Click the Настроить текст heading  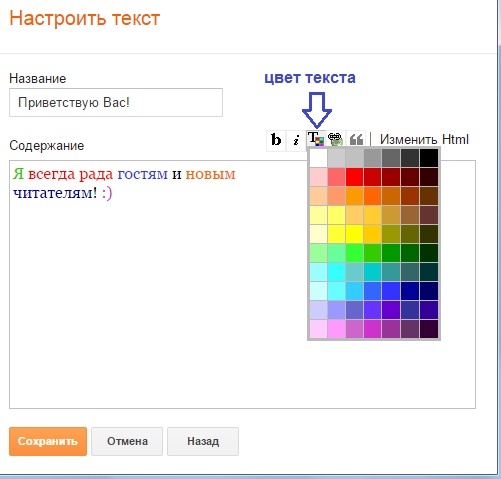click(x=85, y=18)
